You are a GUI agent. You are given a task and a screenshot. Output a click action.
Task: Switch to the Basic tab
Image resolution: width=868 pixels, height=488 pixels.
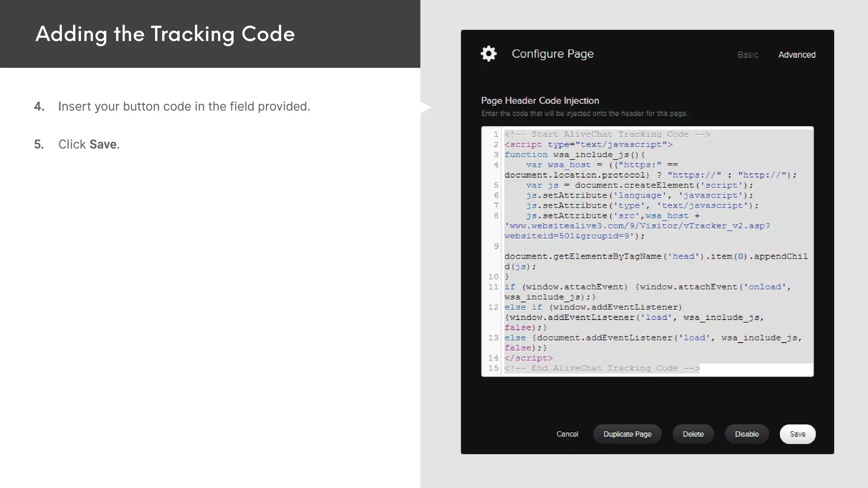[748, 55]
